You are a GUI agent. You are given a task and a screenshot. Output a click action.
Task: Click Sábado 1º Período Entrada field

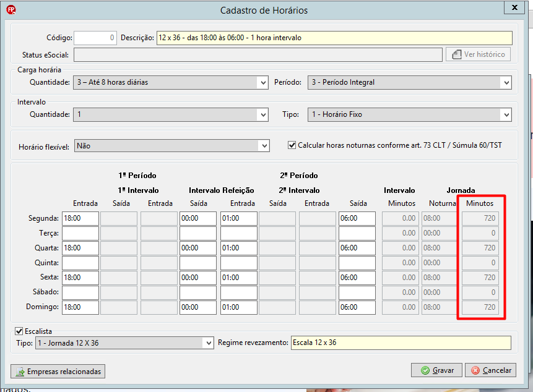(80, 292)
